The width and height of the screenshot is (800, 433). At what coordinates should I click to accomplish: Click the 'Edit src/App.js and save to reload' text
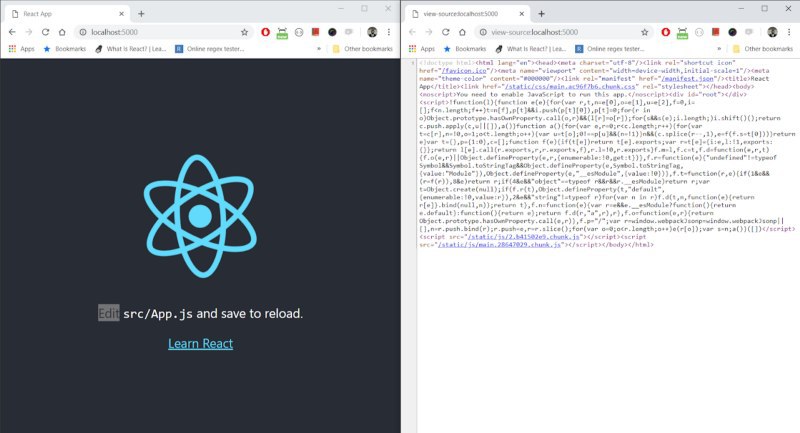200,313
